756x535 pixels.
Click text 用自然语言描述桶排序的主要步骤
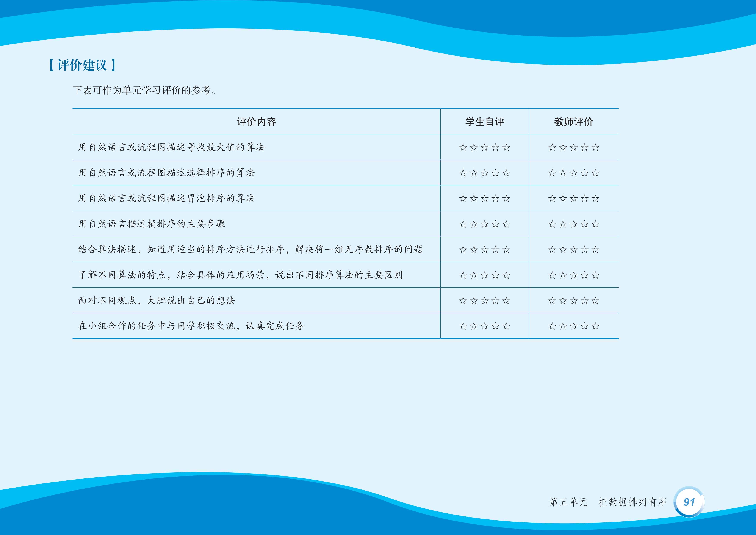[x=152, y=224]
